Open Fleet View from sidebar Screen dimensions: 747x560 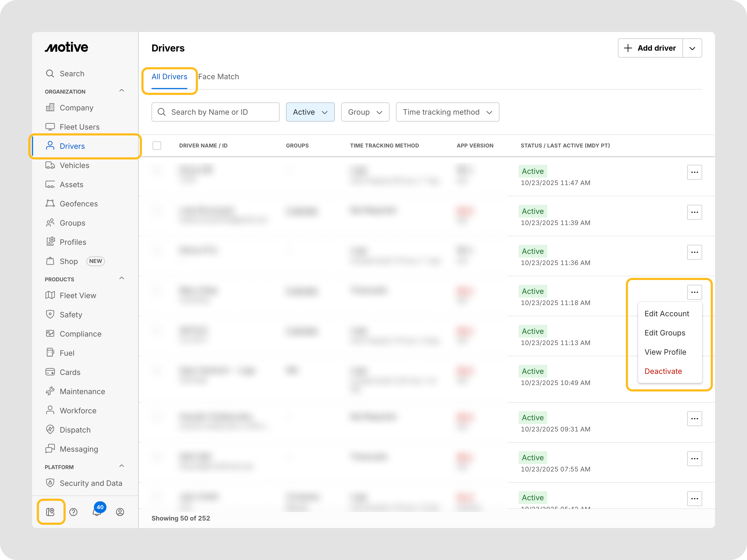pyautogui.click(x=78, y=295)
